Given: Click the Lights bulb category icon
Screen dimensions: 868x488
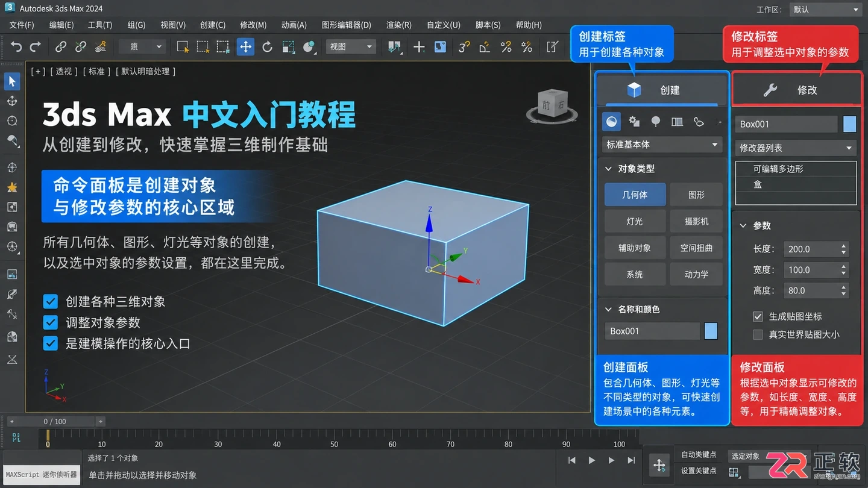Looking at the screenshot, I should [x=656, y=122].
